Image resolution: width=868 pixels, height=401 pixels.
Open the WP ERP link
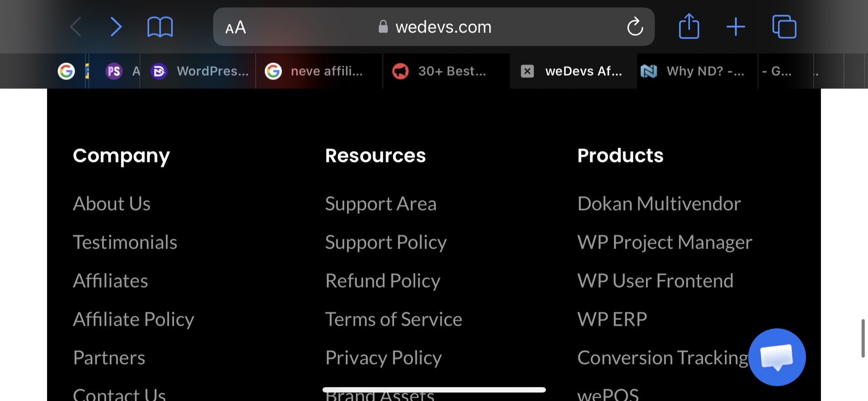tap(612, 319)
